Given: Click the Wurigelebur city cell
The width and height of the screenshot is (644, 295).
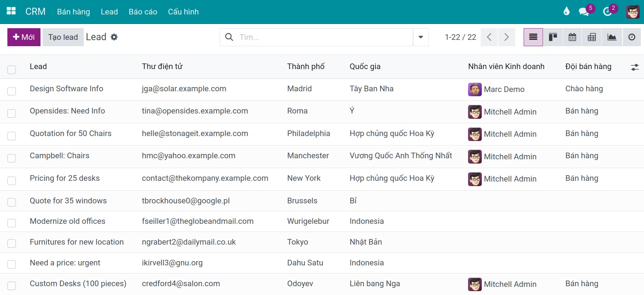Looking at the screenshot, I should (x=308, y=221).
